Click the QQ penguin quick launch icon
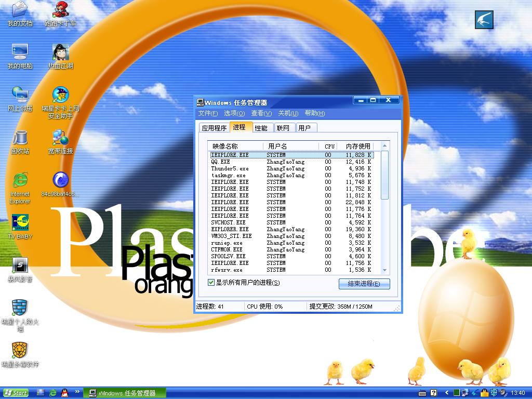This screenshot has width=532, height=399. pyautogui.click(x=64, y=393)
